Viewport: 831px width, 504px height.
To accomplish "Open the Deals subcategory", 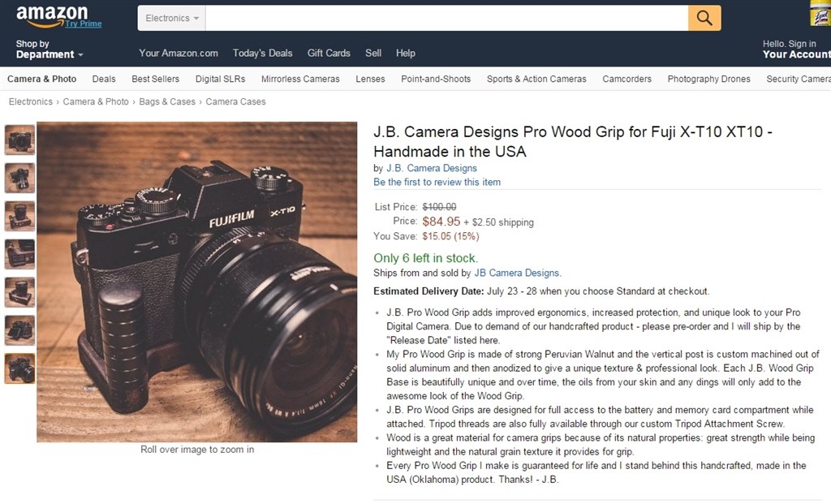I will [104, 79].
